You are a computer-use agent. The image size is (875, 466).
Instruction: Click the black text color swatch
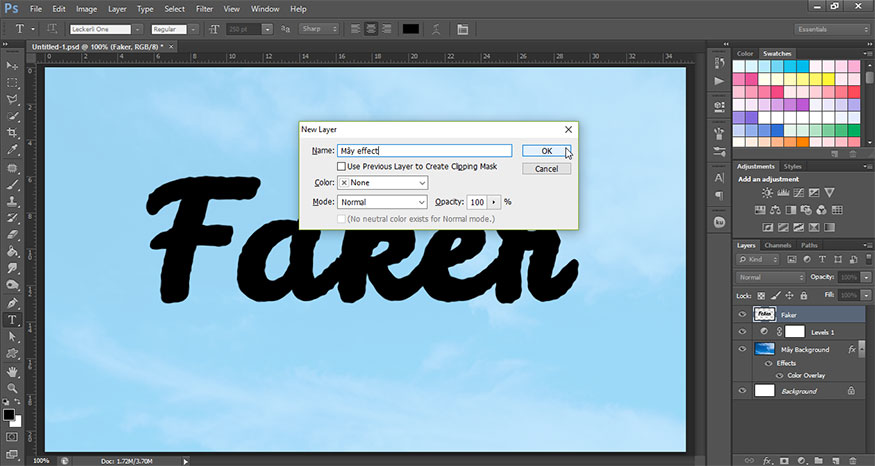[x=411, y=29]
